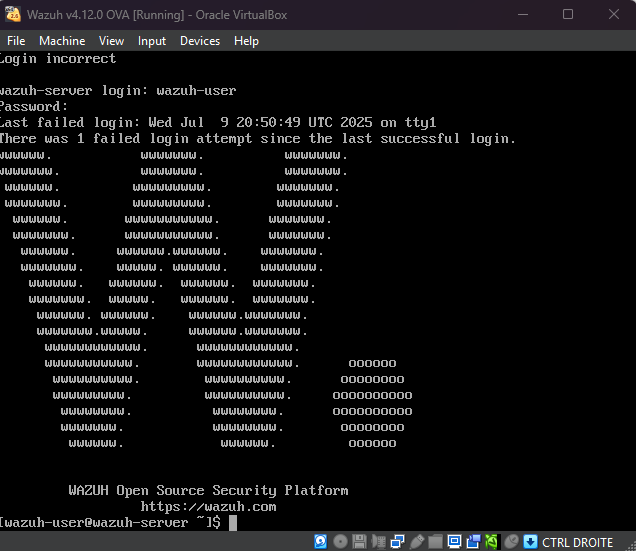636x551 pixels.
Task: Click the VirtualBox app icon in title bar
Action: (x=13, y=14)
